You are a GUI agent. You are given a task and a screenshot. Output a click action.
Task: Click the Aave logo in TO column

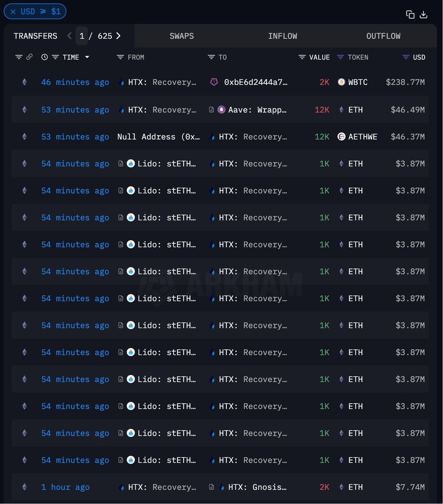point(221,110)
